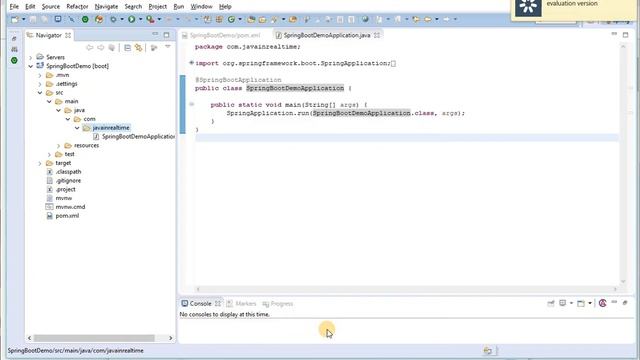The image size is (640, 360).
Task: Switch to the Markers tab
Action: 241,304
